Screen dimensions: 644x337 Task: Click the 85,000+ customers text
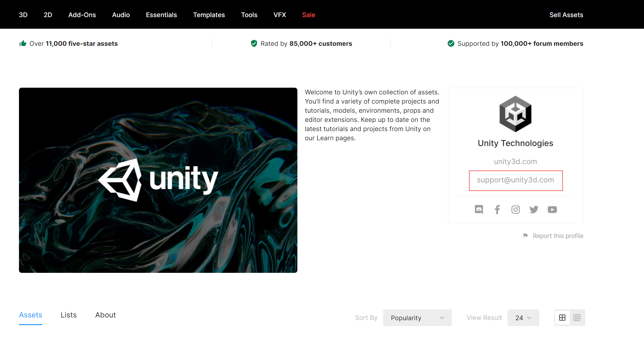321,43
